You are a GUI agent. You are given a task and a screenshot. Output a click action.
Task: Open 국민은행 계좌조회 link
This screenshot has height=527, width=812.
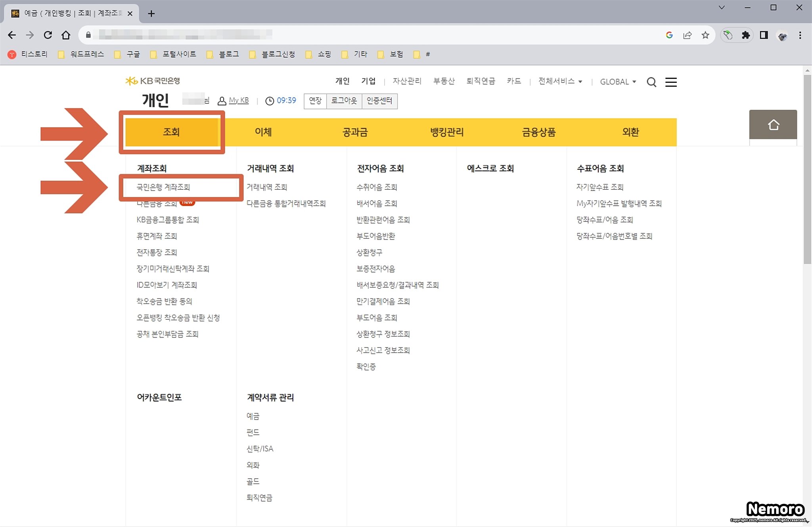point(163,187)
